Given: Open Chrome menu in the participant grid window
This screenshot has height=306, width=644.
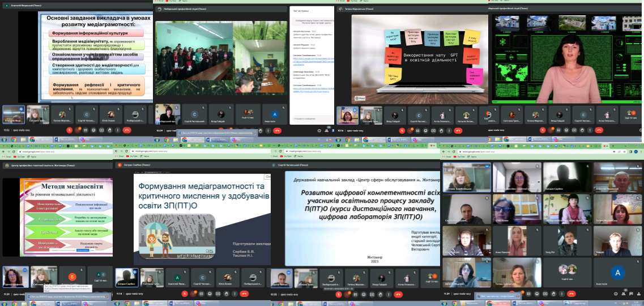Looking at the screenshot, I should (x=639, y=151).
